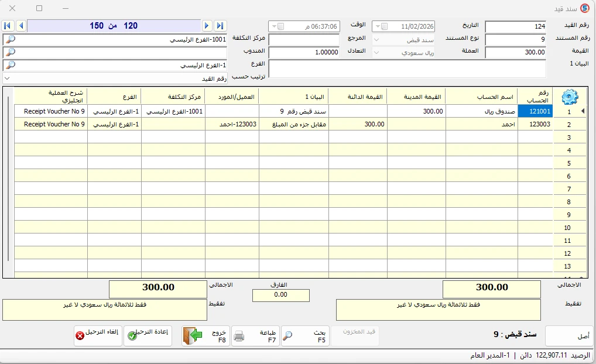Jump to the last record arrow
The width and height of the screenshot is (596, 364).
[220, 26]
